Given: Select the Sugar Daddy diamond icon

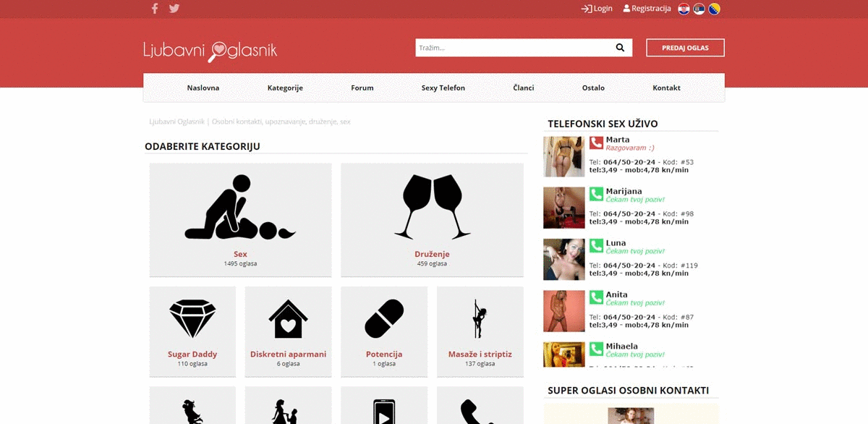Looking at the screenshot, I should (192, 318).
